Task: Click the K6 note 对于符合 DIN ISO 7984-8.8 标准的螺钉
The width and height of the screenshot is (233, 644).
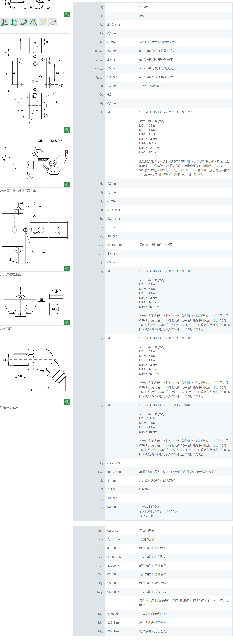Action: coord(165,405)
